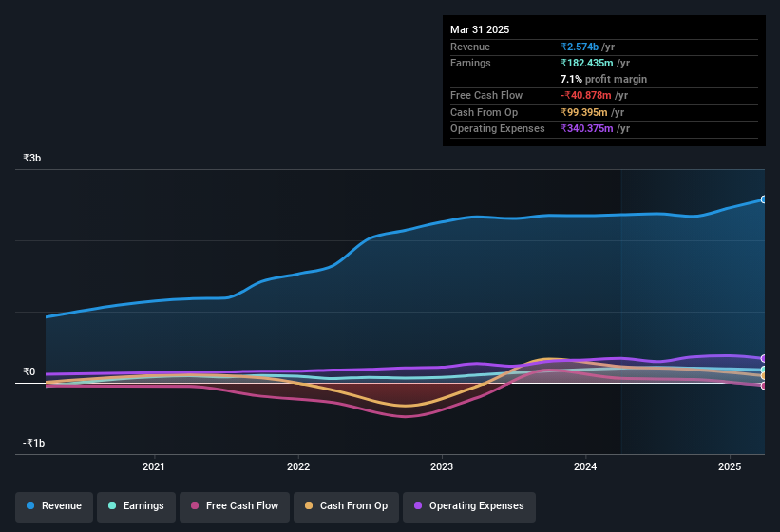The height and width of the screenshot is (532, 780).
Task: Click the ₹0 y-axis label
Action: coord(29,371)
